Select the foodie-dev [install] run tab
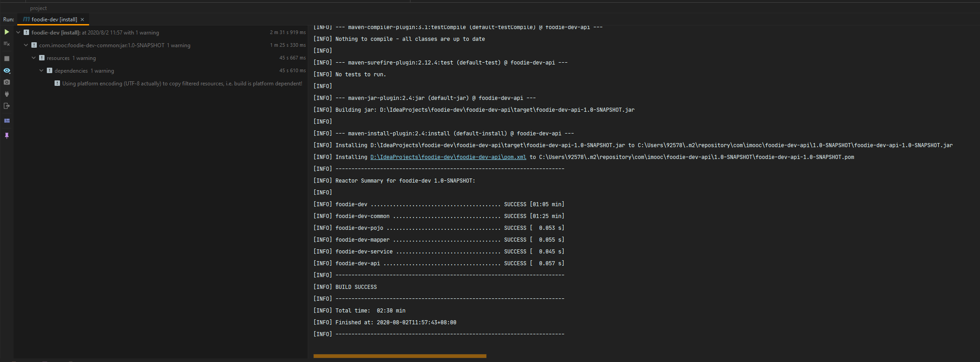 pos(54,20)
